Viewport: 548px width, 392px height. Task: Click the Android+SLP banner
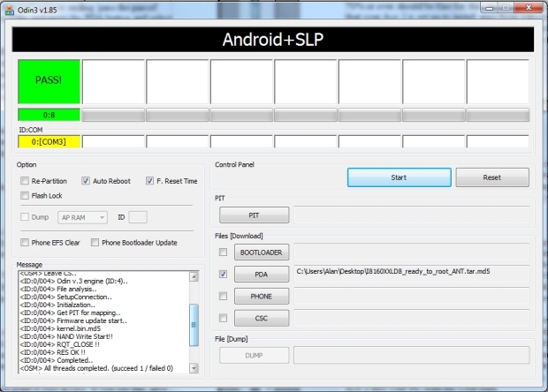coord(273,40)
